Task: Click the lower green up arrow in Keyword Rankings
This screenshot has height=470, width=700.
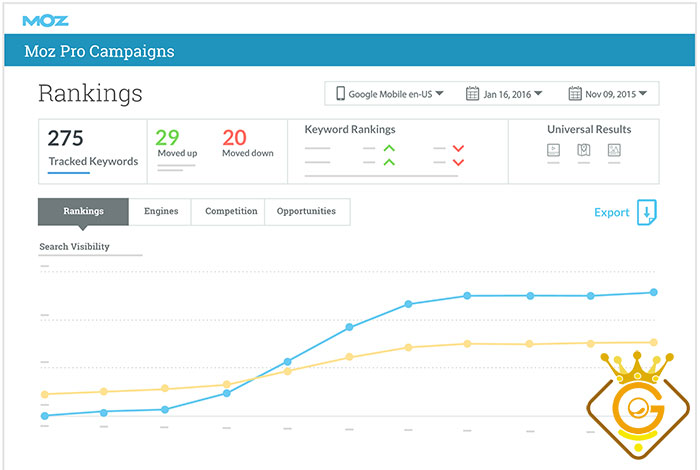Action: pyautogui.click(x=389, y=162)
